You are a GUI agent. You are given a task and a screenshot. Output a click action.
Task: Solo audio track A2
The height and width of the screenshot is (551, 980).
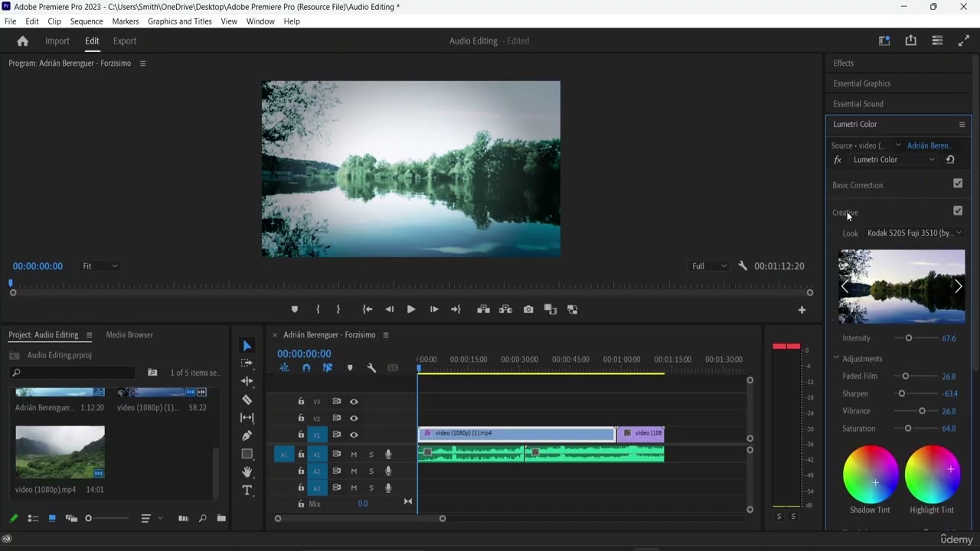371,471
